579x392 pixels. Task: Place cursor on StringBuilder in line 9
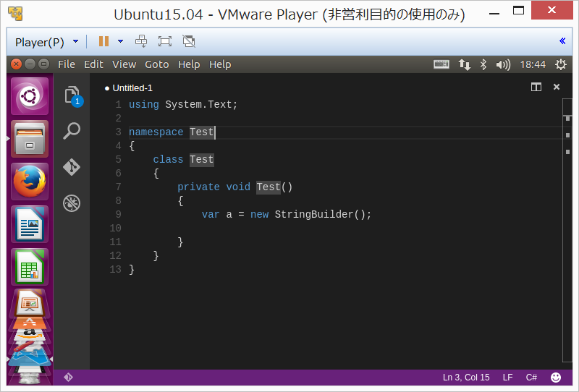(x=314, y=215)
